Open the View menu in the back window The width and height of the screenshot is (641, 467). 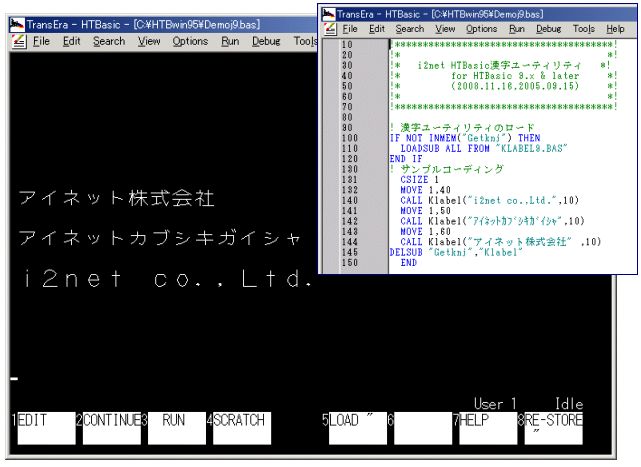tap(149, 41)
